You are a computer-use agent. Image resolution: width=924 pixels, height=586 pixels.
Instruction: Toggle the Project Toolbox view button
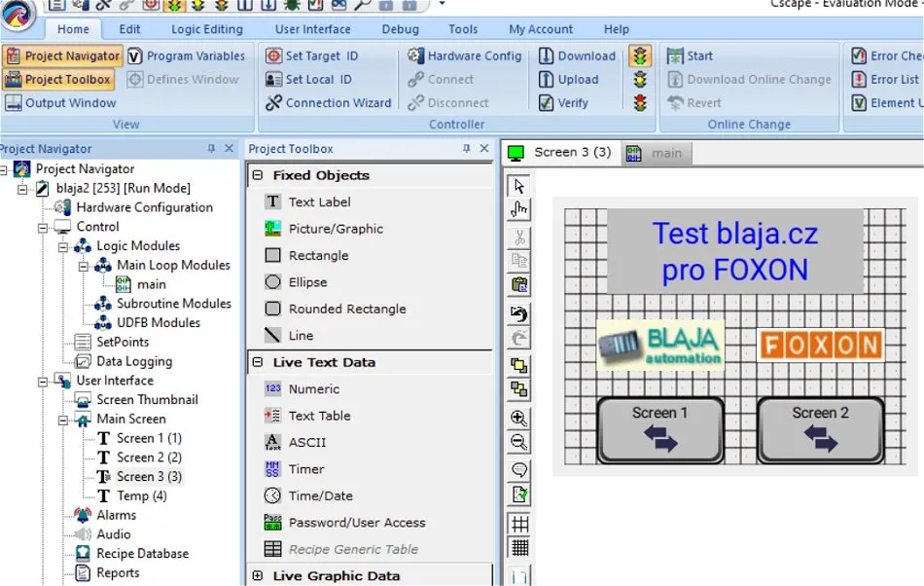point(57,80)
